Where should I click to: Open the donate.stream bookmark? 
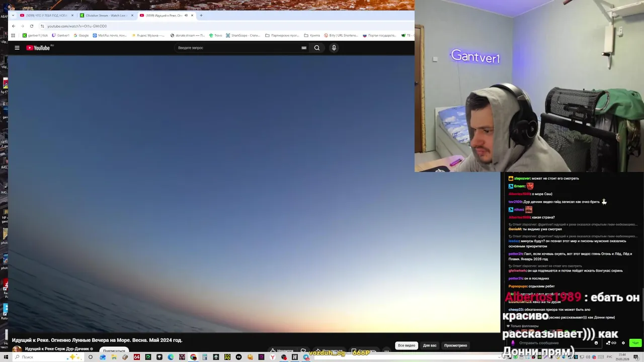(x=188, y=36)
